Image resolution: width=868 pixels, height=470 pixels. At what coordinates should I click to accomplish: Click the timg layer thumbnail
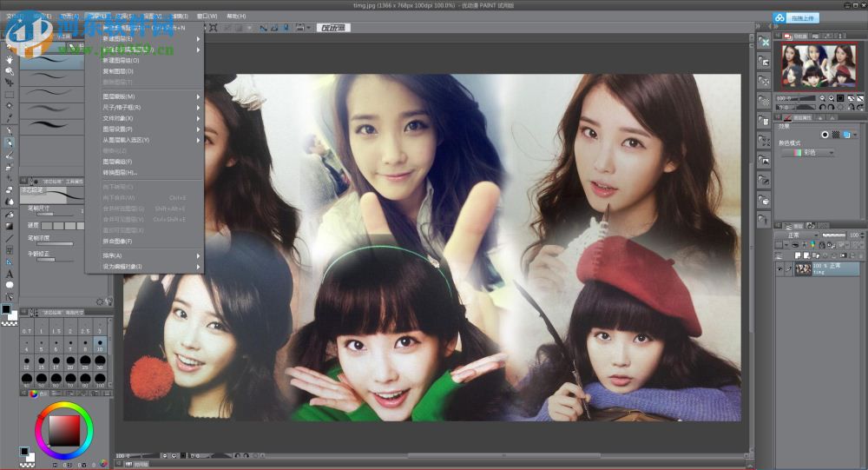(x=803, y=268)
